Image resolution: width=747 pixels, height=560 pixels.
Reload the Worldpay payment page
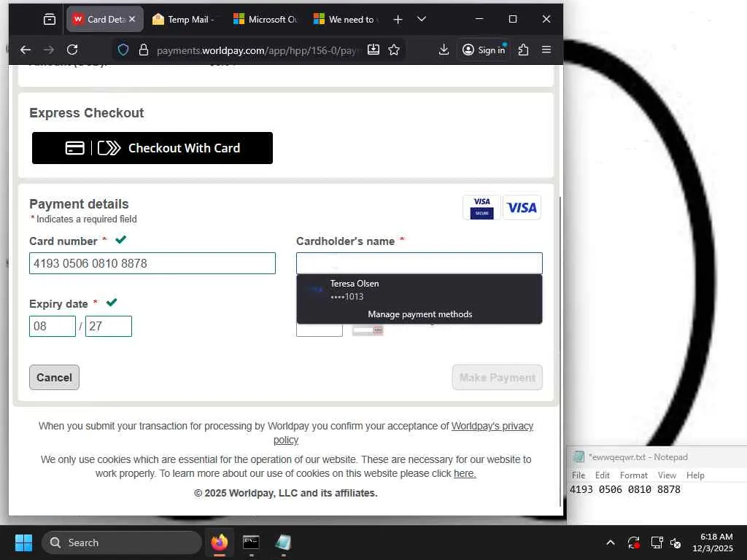(x=72, y=50)
